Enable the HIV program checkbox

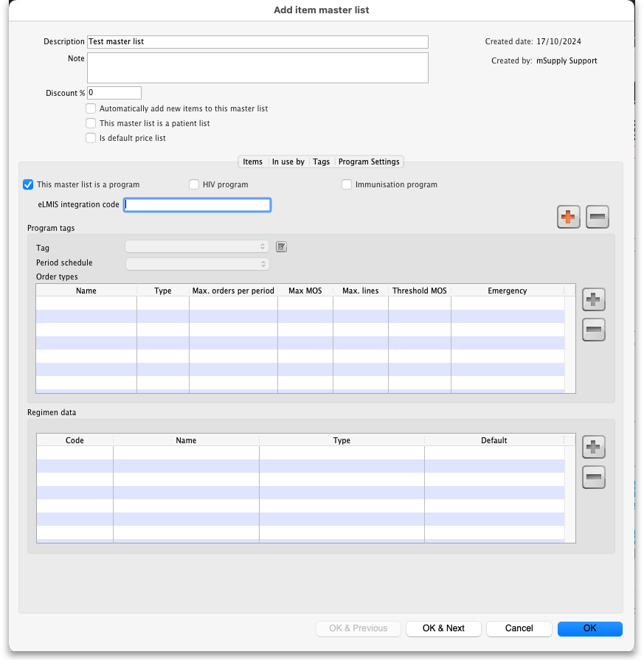tap(194, 184)
